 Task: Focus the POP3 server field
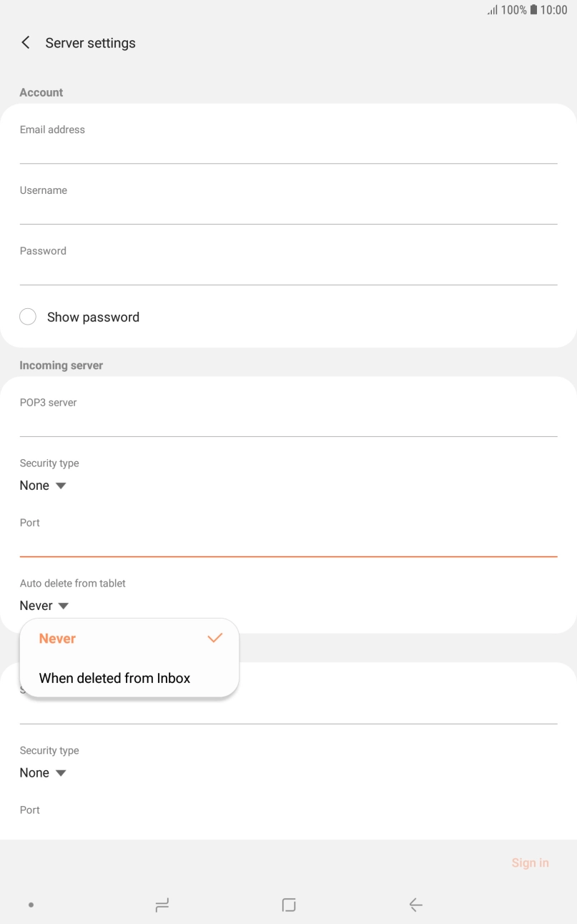pyautogui.click(x=288, y=423)
